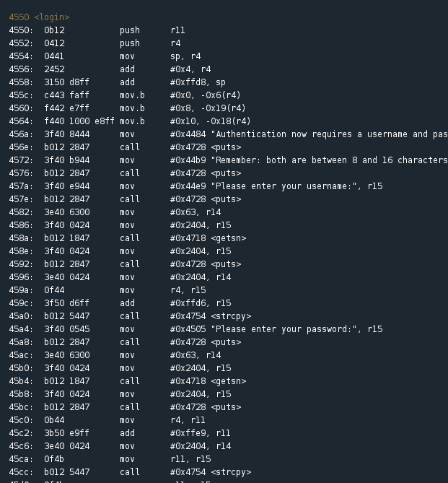Click the Remember both are between string line
This screenshot has width=448, height=483.
(229, 160)
